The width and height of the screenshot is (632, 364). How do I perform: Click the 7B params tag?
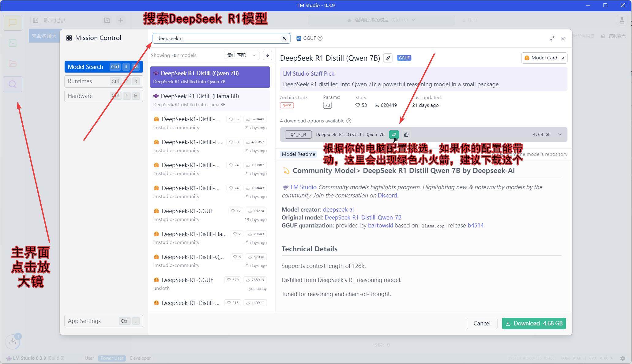tap(327, 105)
